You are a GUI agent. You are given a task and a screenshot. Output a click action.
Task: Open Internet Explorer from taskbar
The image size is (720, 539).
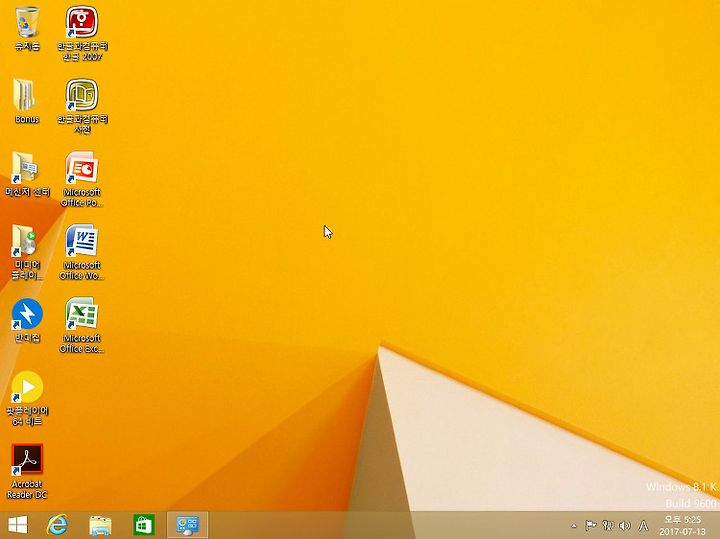[57, 525]
